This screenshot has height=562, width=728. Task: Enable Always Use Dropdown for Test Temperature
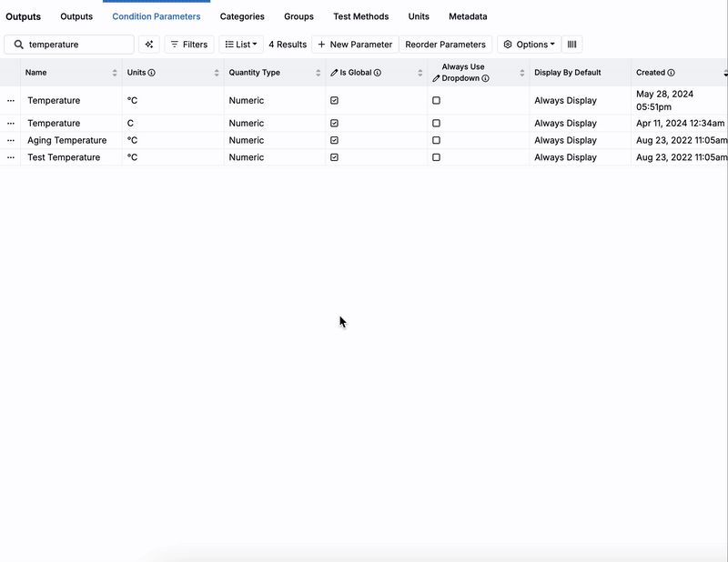[436, 157]
